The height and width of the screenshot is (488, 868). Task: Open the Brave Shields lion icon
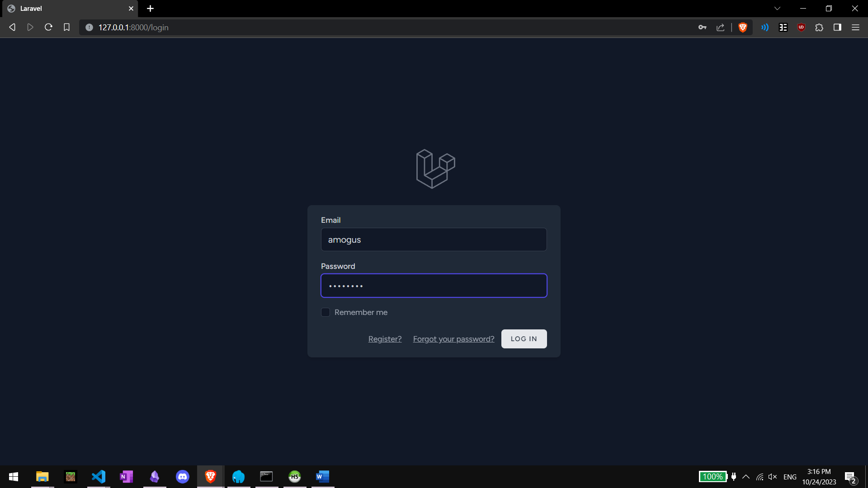click(743, 27)
